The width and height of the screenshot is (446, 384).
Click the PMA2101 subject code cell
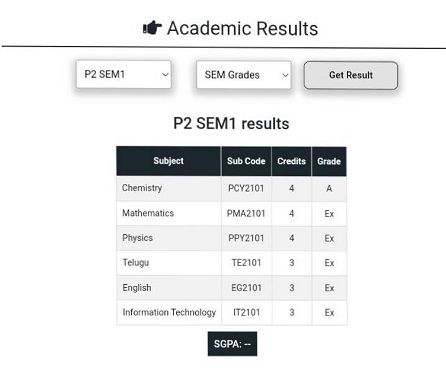(x=246, y=213)
